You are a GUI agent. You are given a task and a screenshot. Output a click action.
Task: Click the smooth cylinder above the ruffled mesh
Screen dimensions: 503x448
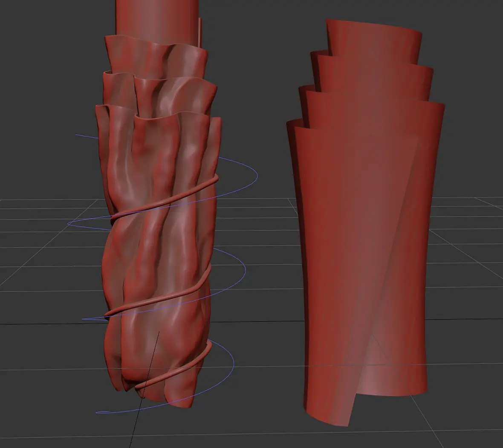click(x=157, y=19)
